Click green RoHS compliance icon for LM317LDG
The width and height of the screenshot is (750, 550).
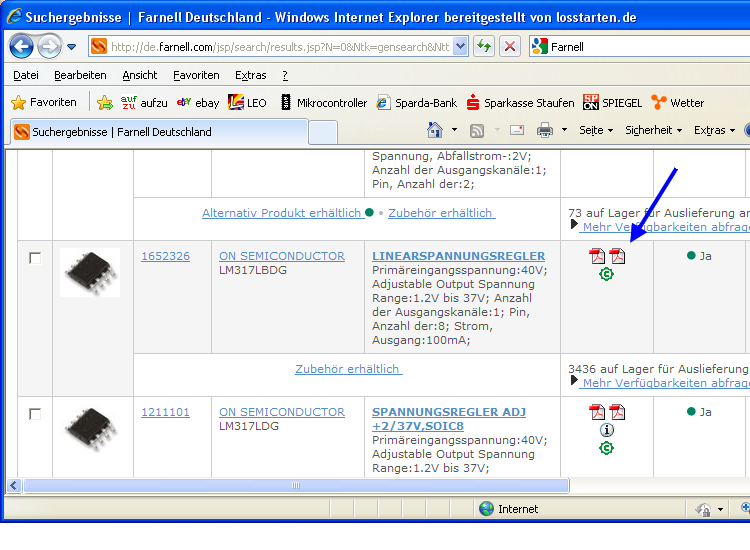pos(607,448)
